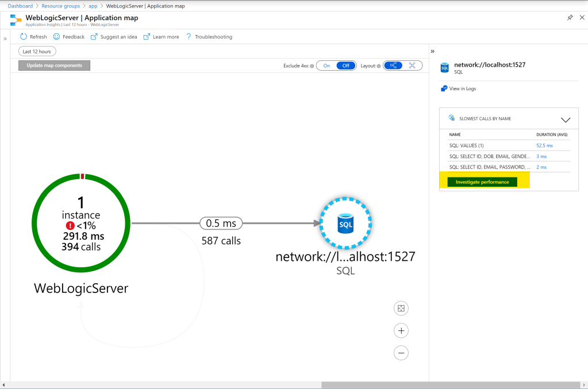Turn Exclude 4xx toggle On
This screenshot has width=588, height=389.
(326, 66)
